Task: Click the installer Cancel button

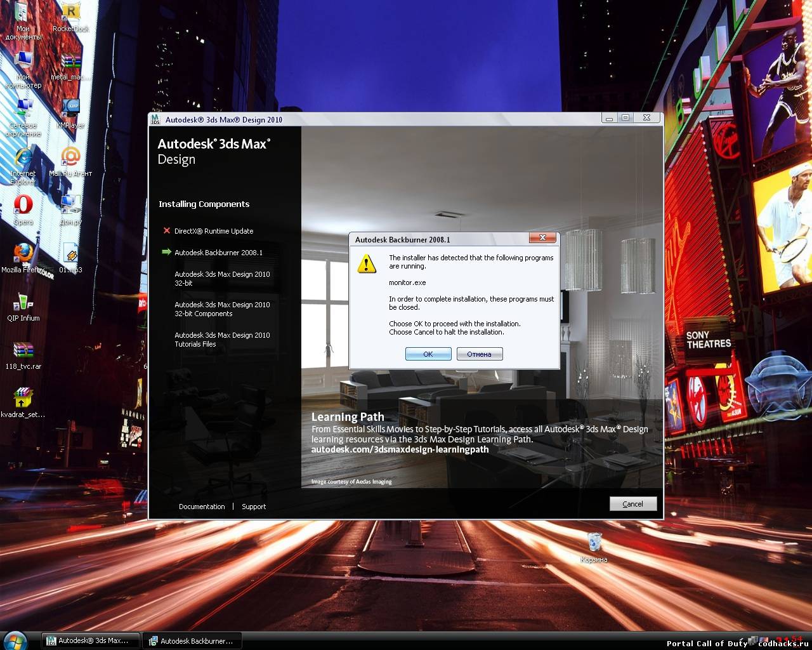Action: point(632,504)
